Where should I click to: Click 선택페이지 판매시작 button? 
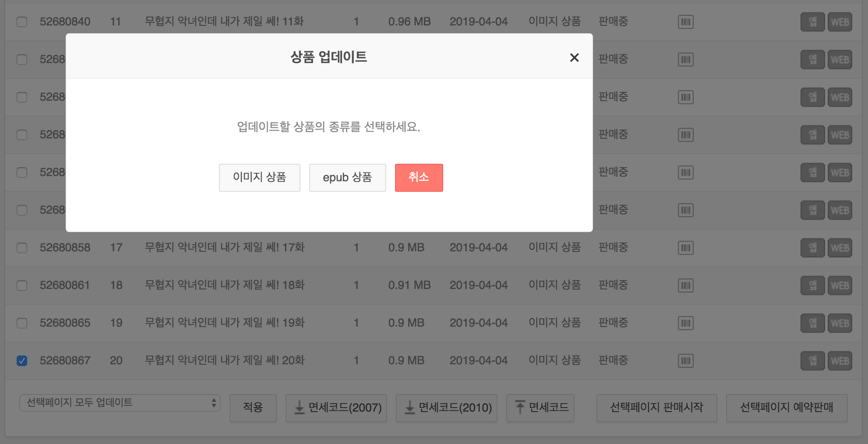click(x=657, y=408)
